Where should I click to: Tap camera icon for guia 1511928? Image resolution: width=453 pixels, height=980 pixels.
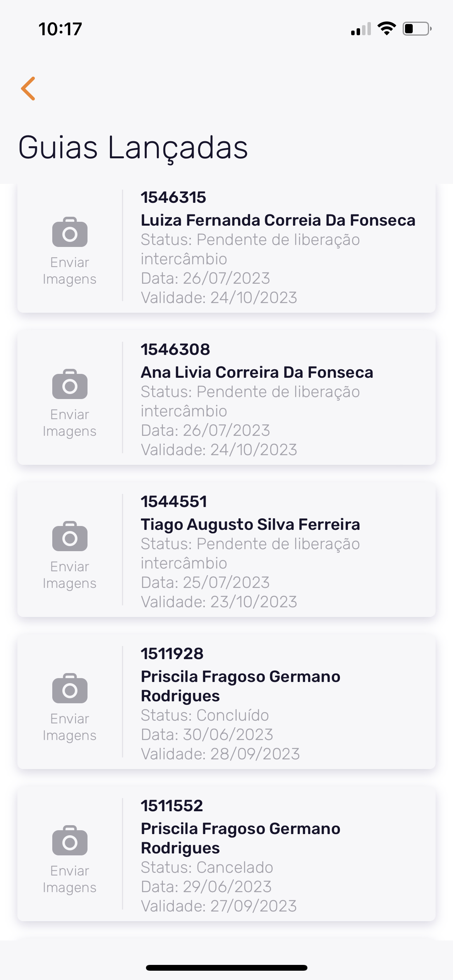pyautogui.click(x=70, y=689)
